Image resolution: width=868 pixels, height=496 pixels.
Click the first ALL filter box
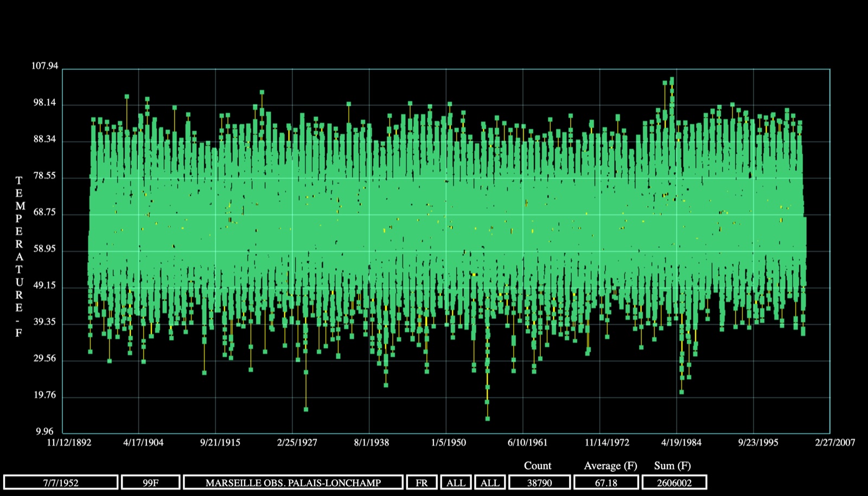tap(456, 482)
